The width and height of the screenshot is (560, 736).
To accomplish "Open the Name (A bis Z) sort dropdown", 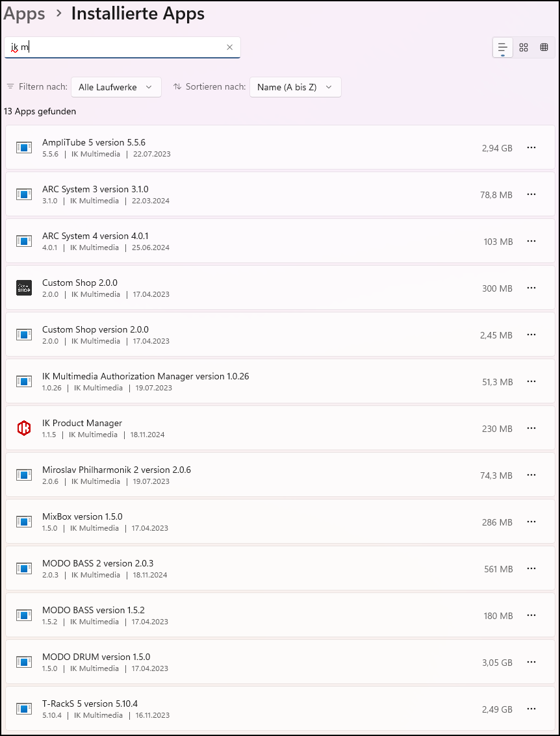I will pyautogui.click(x=295, y=87).
